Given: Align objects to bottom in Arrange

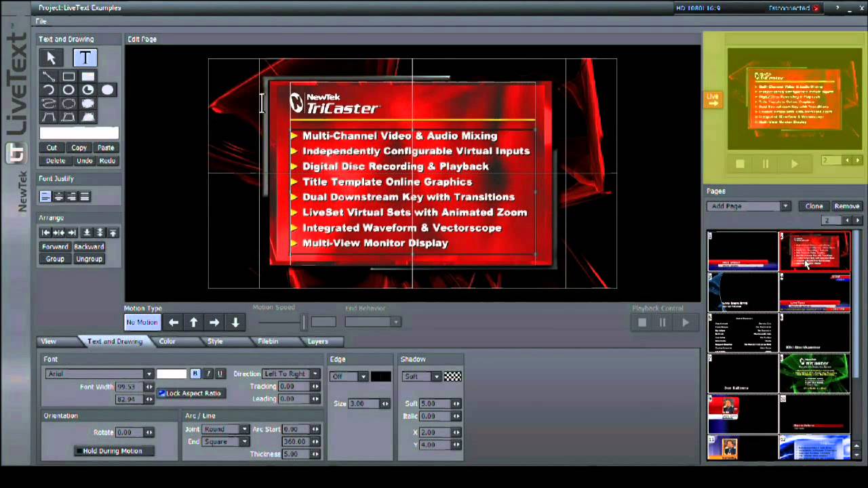Looking at the screenshot, I should [x=87, y=232].
